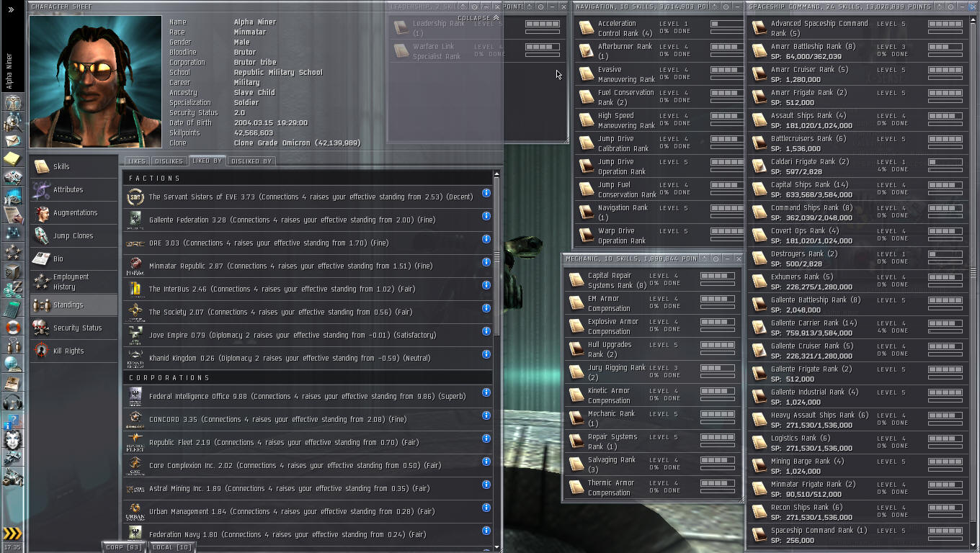Show info for Federal Intelligence Office
The height and width of the screenshot is (553, 980).
[486, 392]
